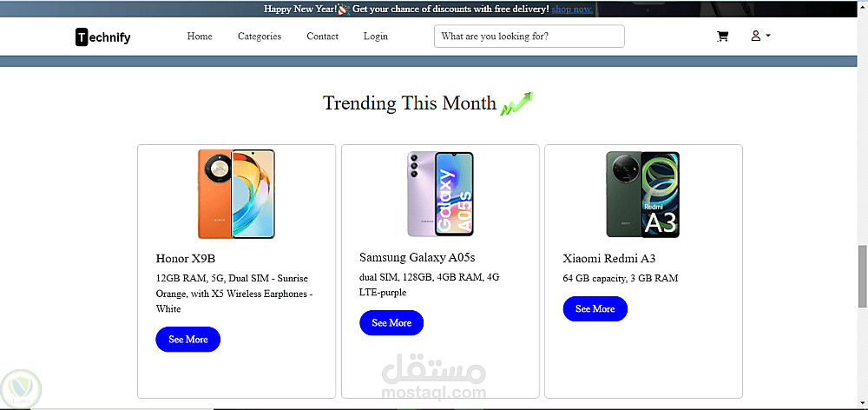The width and height of the screenshot is (868, 410).
Task: Select the Xiaomi Redmi A3 image
Action: coord(642,195)
